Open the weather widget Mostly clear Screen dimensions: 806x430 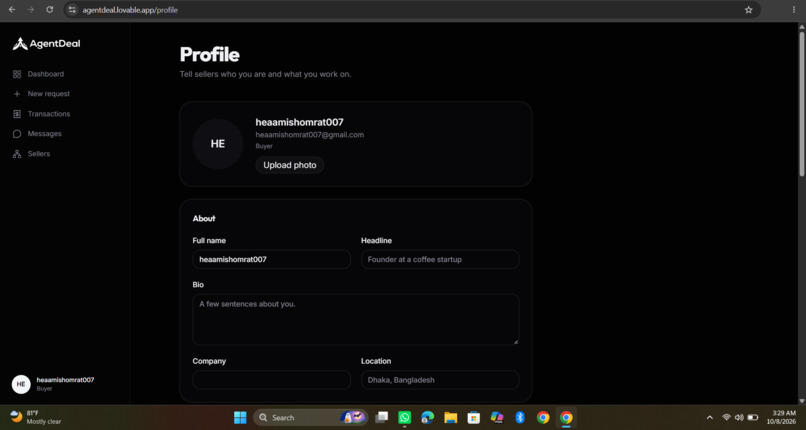point(36,417)
